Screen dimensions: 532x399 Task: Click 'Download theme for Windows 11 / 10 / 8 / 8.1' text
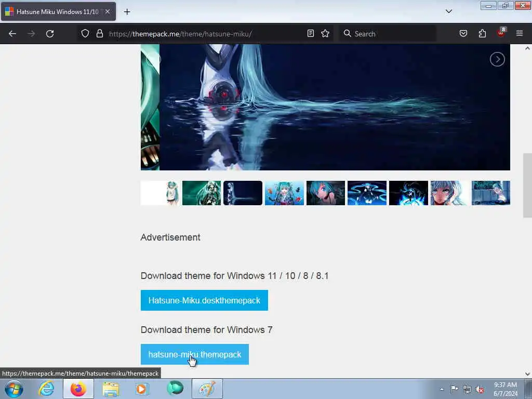pos(234,275)
